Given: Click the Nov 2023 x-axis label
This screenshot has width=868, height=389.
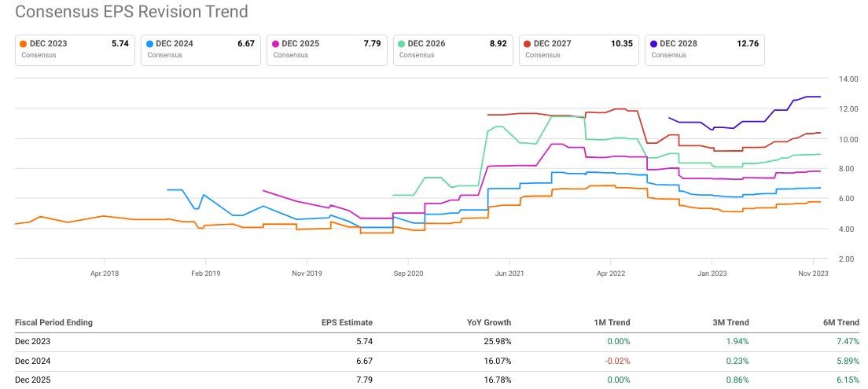Looking at the screenshot, I should coord(813,273).
